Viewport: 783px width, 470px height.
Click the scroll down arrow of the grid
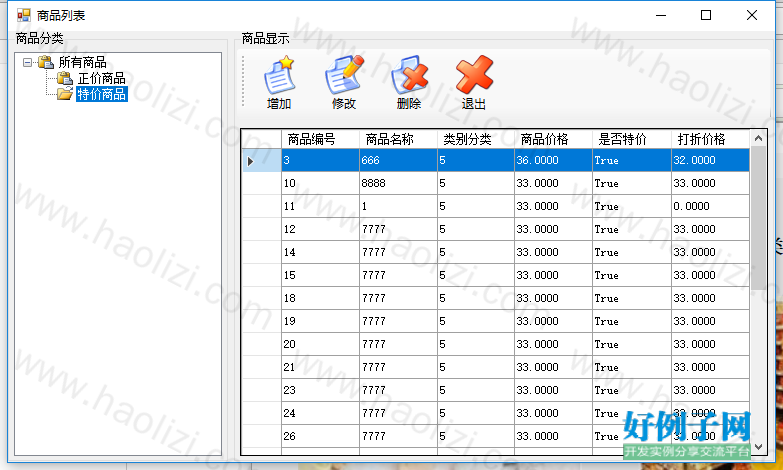pos(759,447)
